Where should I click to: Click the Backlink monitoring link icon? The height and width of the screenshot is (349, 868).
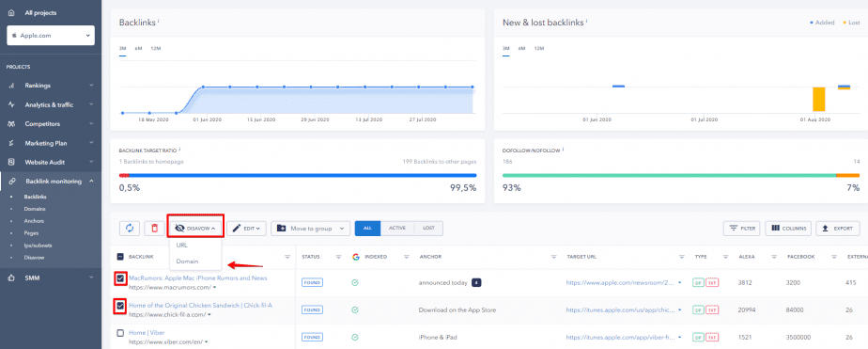pyautogui.click(x=11, y=182)
